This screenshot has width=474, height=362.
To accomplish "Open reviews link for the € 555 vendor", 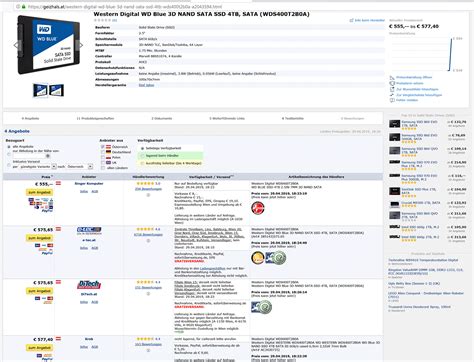I will pyautogui.click(x=148, y=189).
